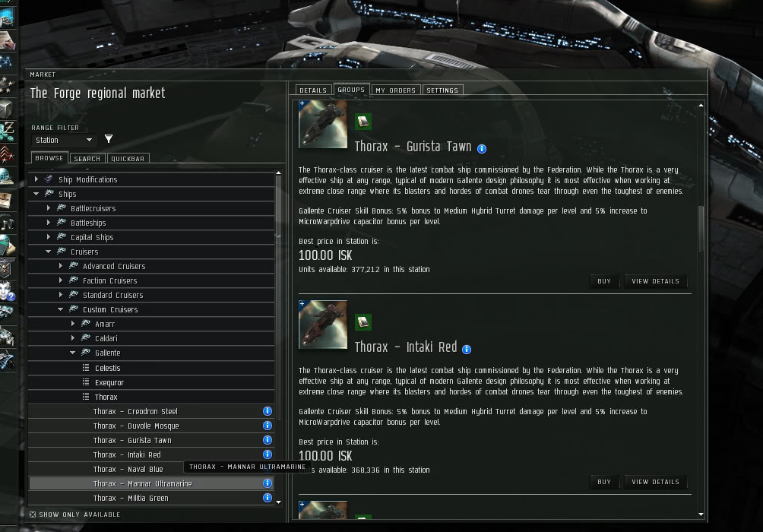Open the Search tab
Image resolution: width=763 pixels, height=532 pixels.
click(x=87, y=159)
